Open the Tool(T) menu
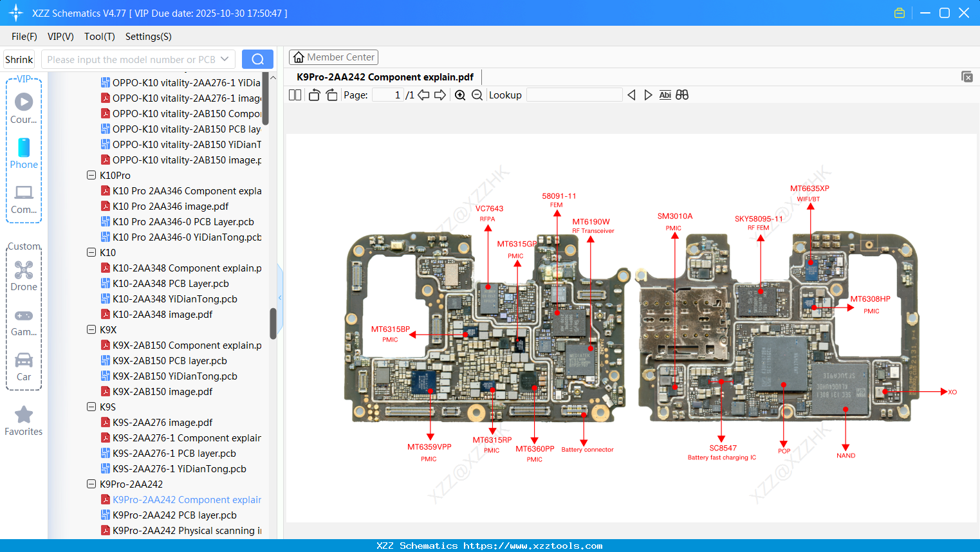This screenshot has height=552, width=980. (99, 37)
